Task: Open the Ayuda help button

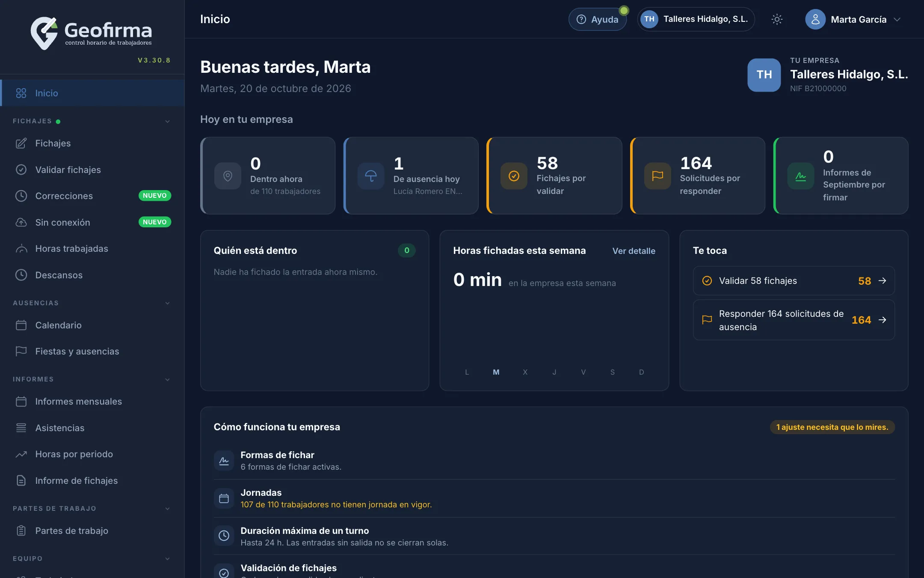Action: click(598, 19)
